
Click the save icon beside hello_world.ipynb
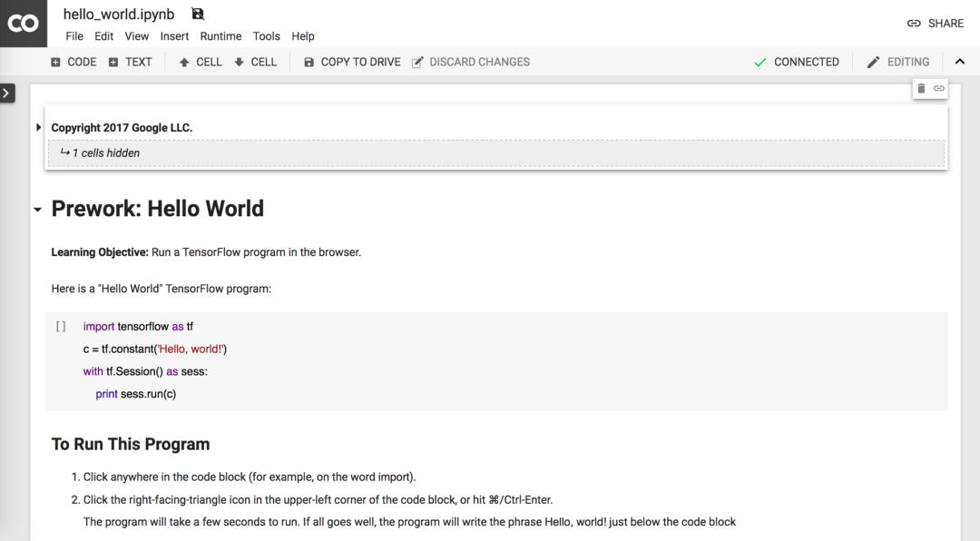[x=198, y=15]
